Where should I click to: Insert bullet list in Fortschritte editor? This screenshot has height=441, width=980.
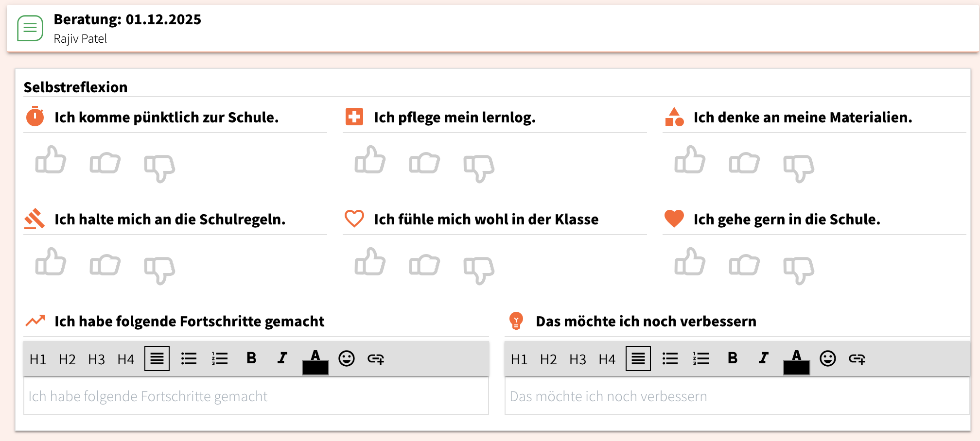tap(189, 359)
